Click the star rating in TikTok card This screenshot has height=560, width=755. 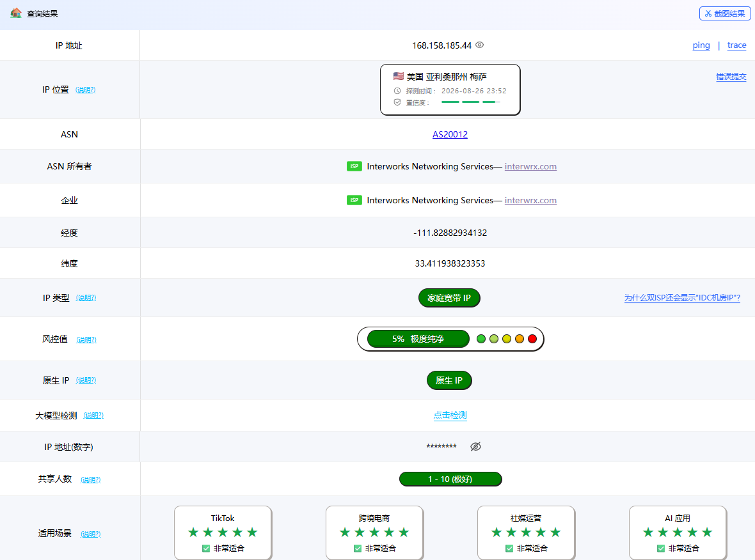(223, 532)
